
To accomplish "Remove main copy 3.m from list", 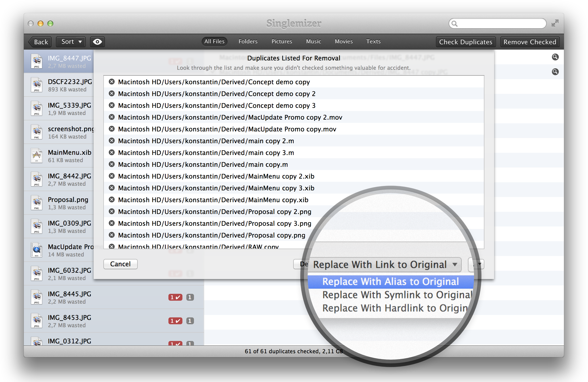I will 112,153.
